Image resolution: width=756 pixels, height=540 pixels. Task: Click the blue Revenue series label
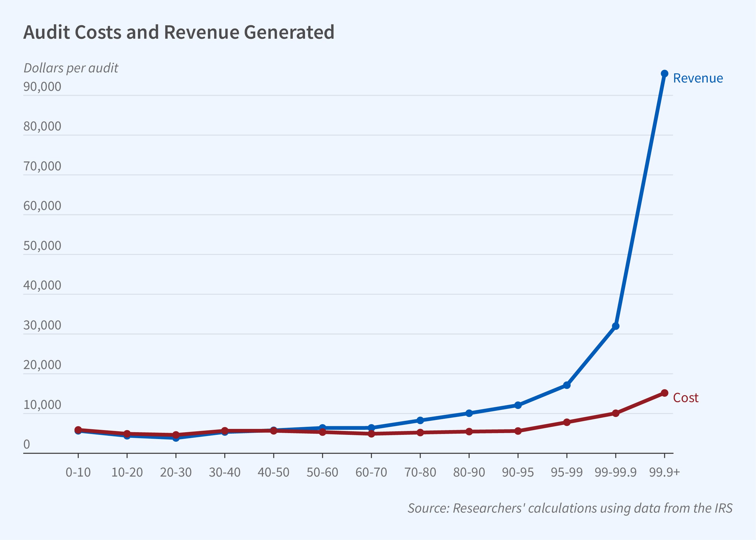tap(698, 78)
